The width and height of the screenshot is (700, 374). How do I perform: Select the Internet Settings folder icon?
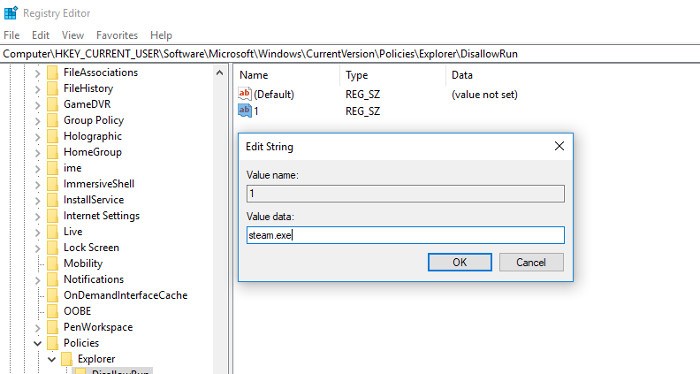click(x=53, y=216)
